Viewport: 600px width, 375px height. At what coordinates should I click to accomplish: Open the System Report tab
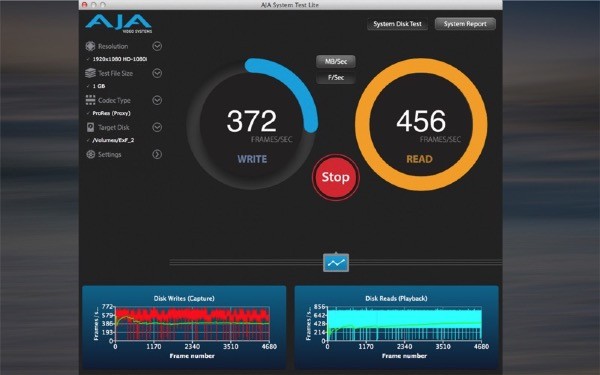[465, 24]
